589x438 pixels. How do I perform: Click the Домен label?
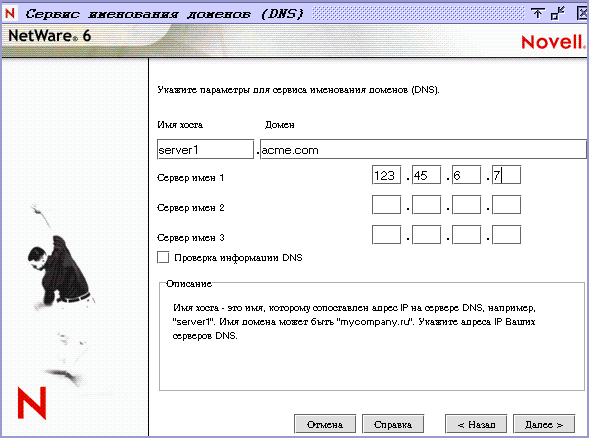click(x=279, y=125)
